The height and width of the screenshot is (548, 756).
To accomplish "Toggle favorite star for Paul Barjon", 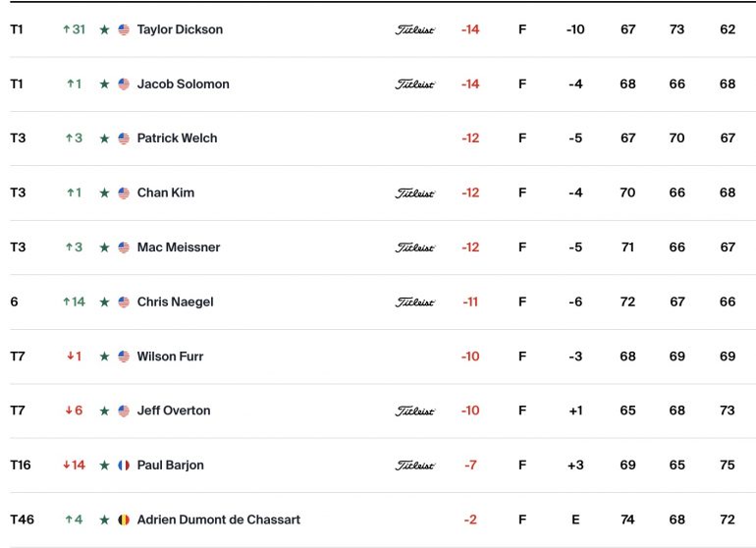I will point(104,466).
